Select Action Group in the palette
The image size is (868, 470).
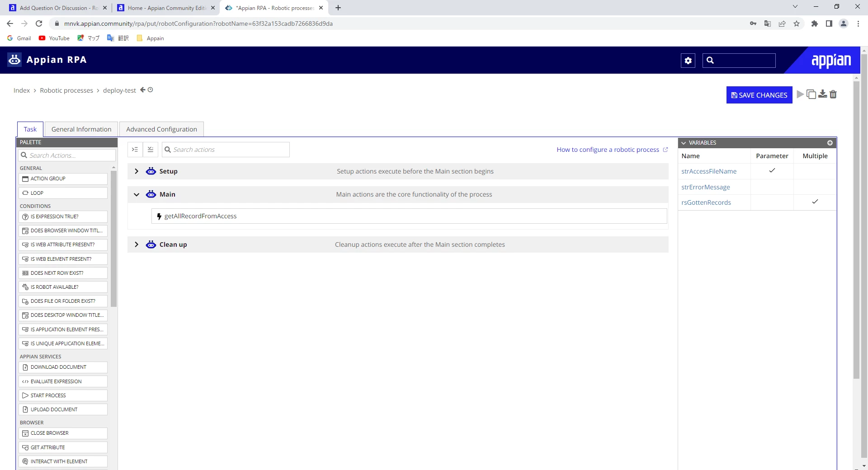click(63, 179)
